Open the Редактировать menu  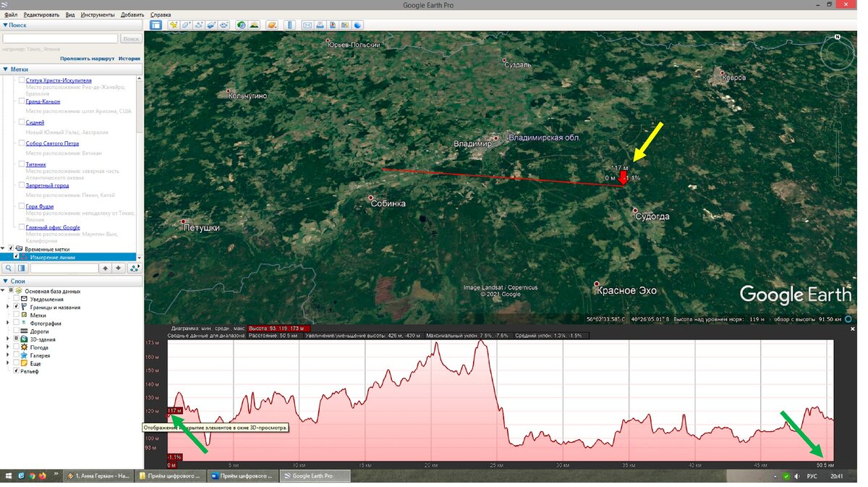41,14
